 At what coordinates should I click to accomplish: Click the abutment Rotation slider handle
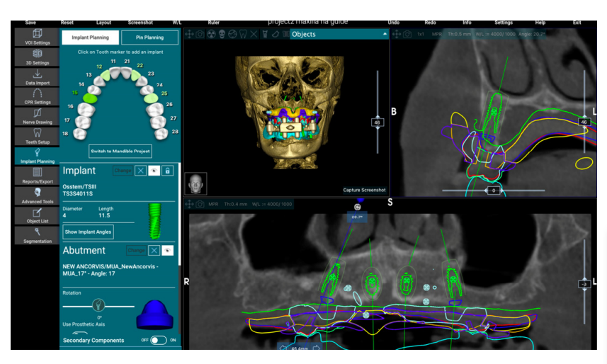pos(98,305)
